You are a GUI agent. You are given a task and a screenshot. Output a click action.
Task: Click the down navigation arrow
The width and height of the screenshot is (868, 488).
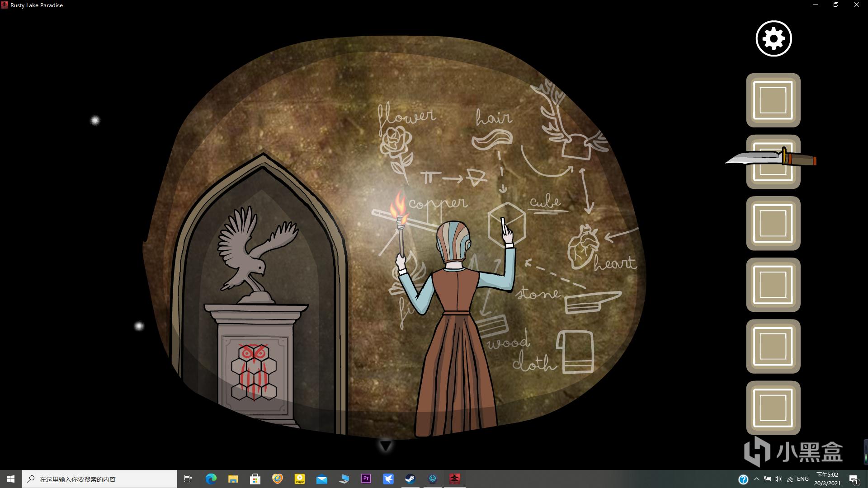[385, 446]
